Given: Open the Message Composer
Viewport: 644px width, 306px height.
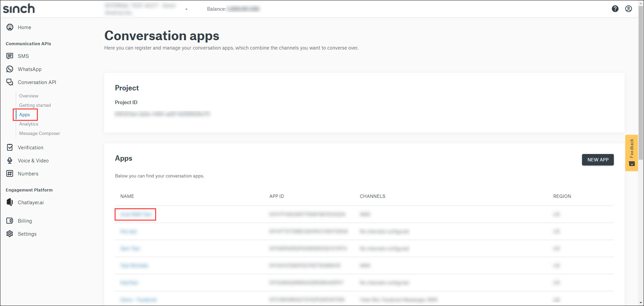Looking at the screenshot, I should [39, 133].
